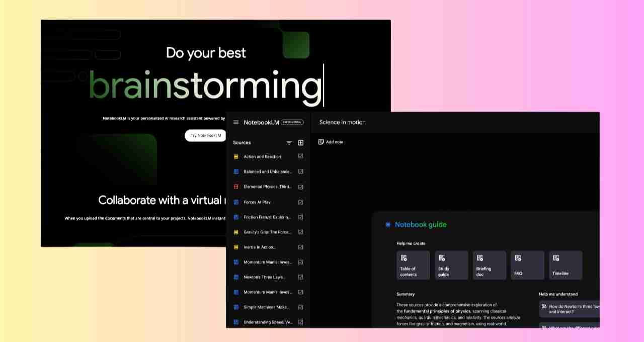The image size is (644, 342).
Task: Uncheck the Simple Machines Make source
Action: pos(300,307)
